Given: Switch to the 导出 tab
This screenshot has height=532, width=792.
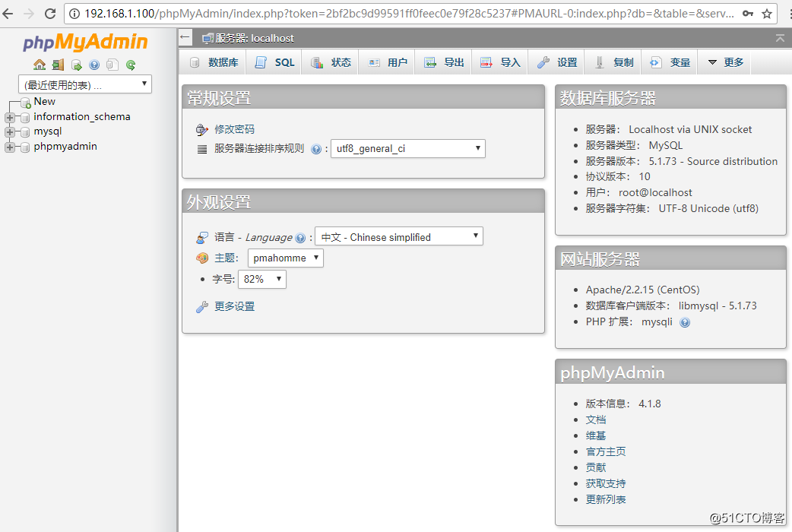Looking at the screenshot, I should point(443,62).
